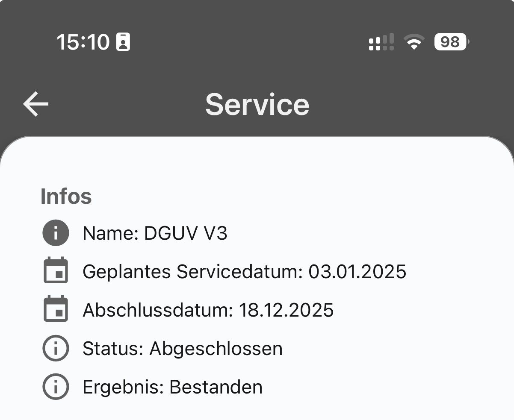Tap the Infos section heading

point(66,196)
